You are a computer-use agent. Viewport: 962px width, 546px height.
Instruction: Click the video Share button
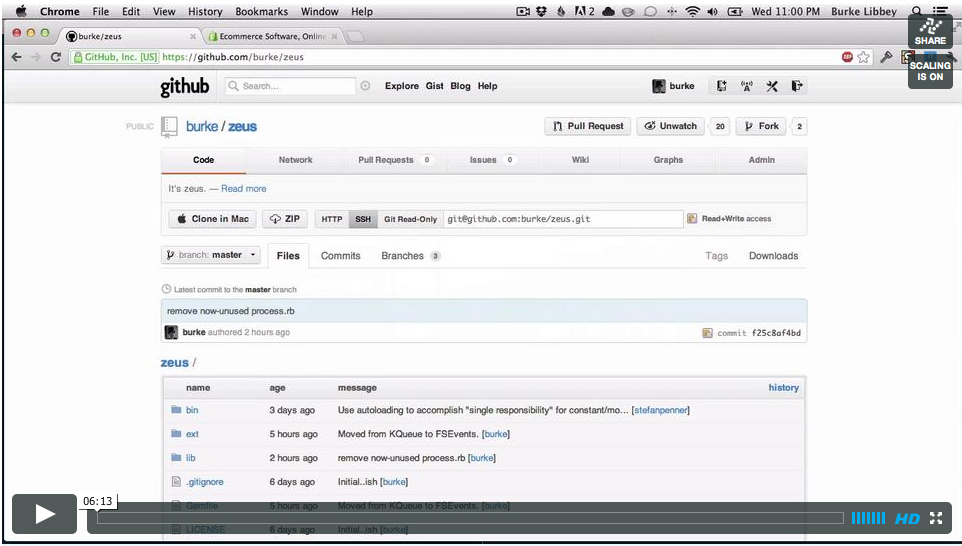[x=930, y=31]
